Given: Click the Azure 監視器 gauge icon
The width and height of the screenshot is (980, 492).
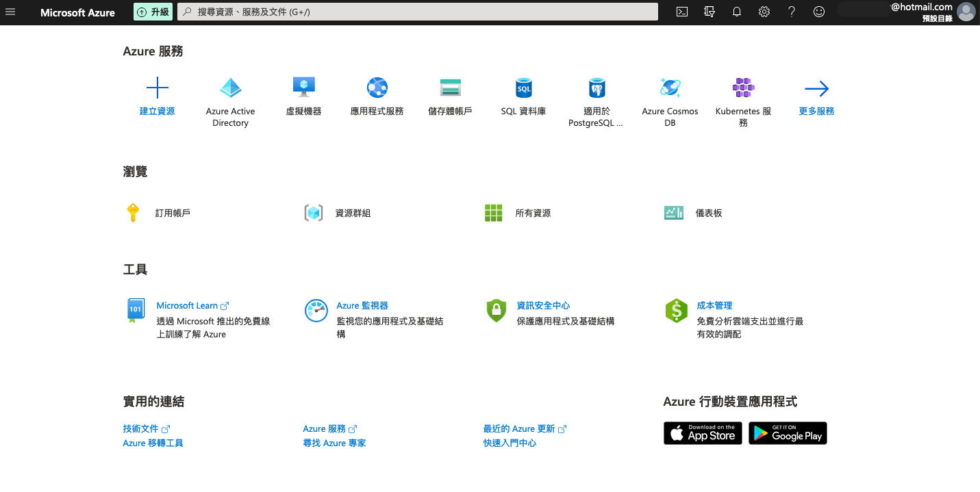Looking at the screenshot, I should point(316,311).
